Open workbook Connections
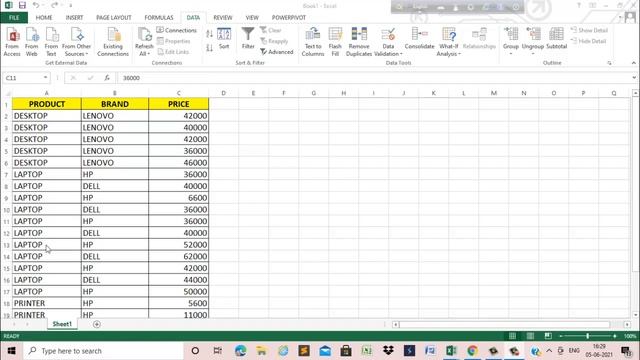The image size is (640, 360). point(177,30)
